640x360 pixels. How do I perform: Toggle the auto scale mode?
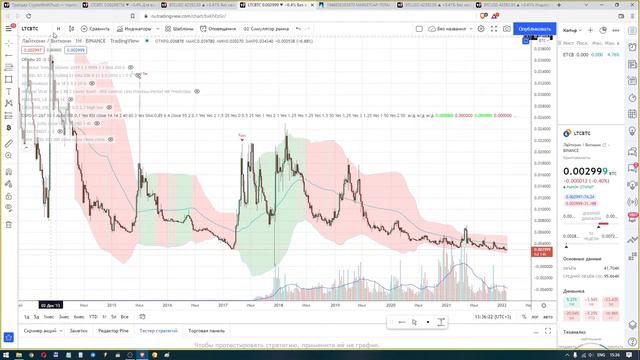548,317
